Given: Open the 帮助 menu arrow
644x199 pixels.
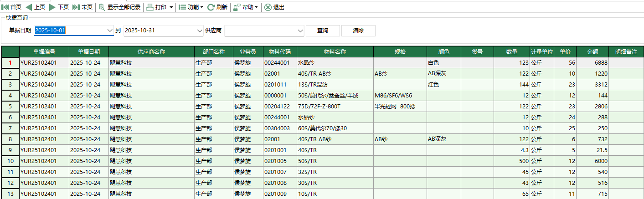Looking at the screenshot, I should pos(256,7).
